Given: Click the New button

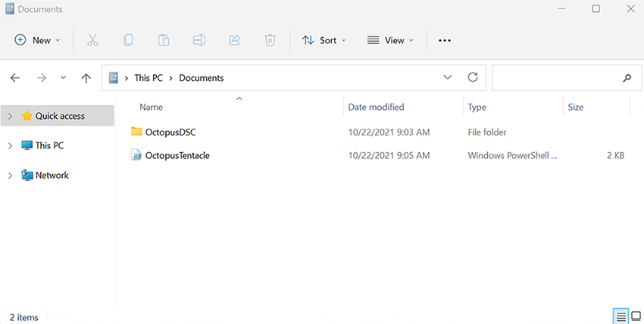Looking at the screenshot, I should coord(36,40).
